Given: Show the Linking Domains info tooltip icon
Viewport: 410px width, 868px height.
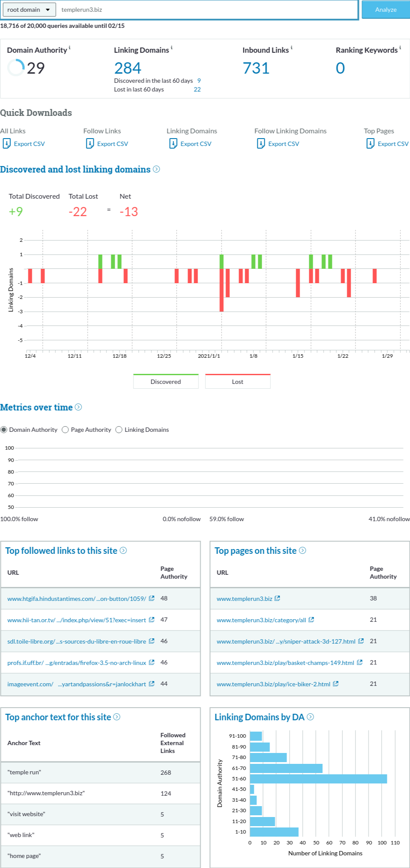Looking at the screenshot, I should tap(171, 47).
